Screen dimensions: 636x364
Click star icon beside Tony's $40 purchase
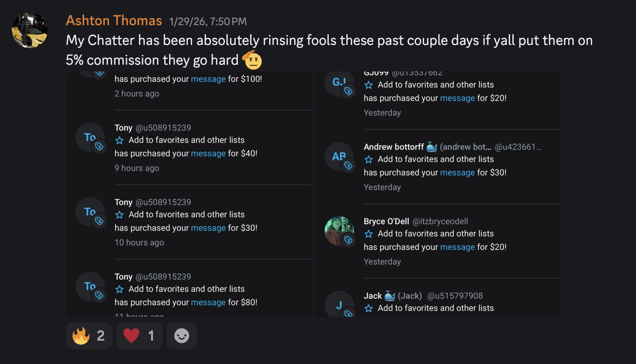(119, 141)
